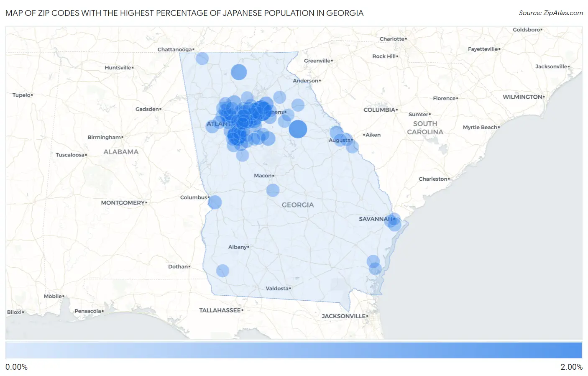The width and height of the screenshot is (588, 376).
Task: Click the COLUMBIA city label
Action: coord(379,110)
